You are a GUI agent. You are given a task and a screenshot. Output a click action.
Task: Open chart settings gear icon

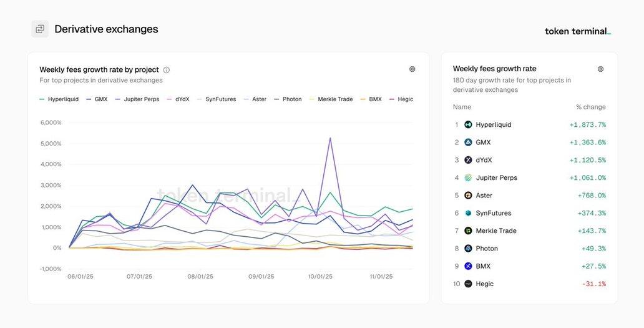tap(412, 69)
